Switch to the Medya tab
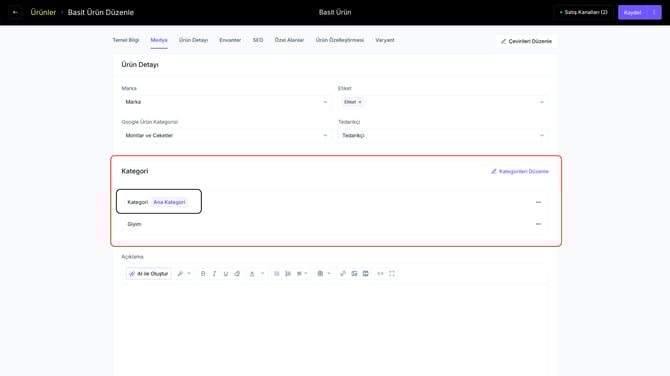 (159, 40)
